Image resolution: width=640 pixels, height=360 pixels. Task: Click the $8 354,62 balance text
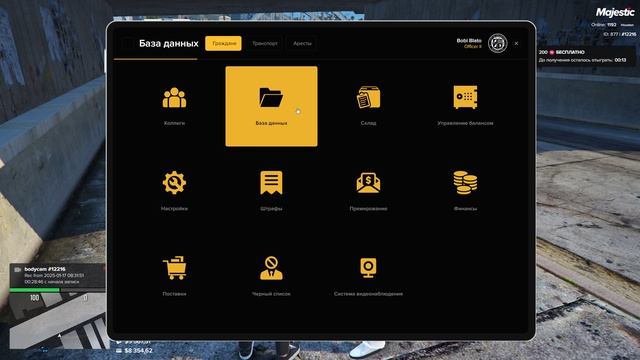(138, 351)
